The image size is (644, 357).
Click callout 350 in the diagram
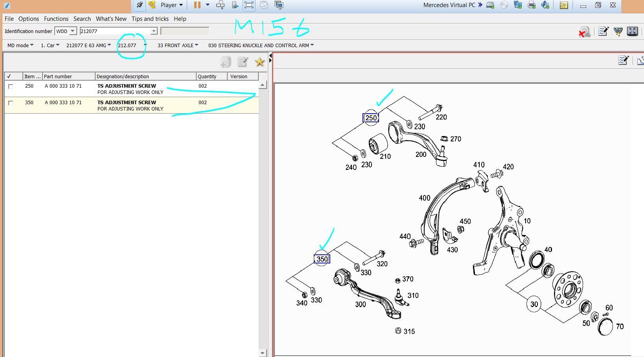tap(322, 259)
